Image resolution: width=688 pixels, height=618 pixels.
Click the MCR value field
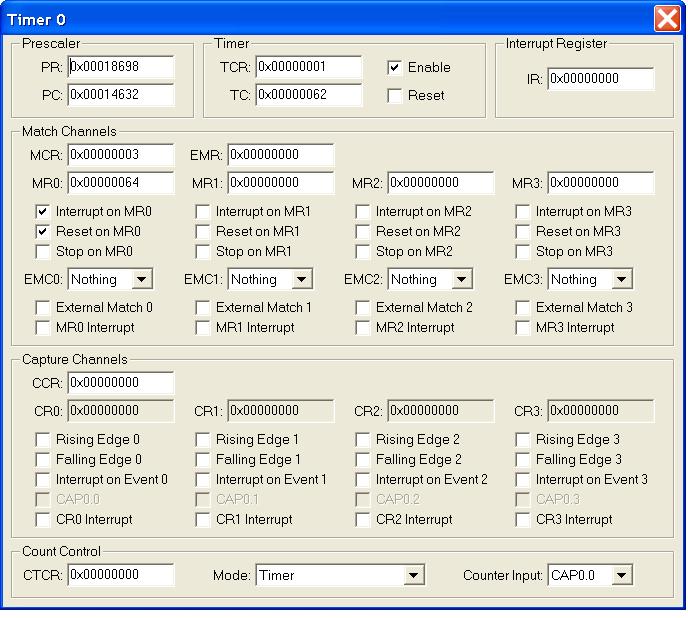(121, 155)
